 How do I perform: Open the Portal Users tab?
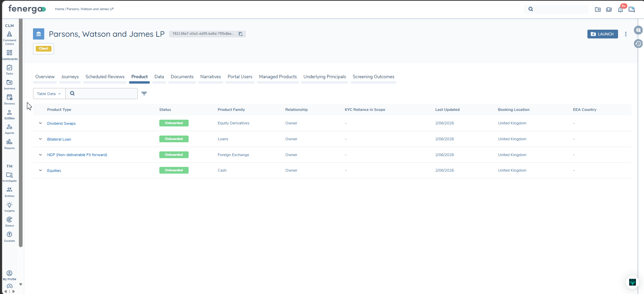coord(240,77)
